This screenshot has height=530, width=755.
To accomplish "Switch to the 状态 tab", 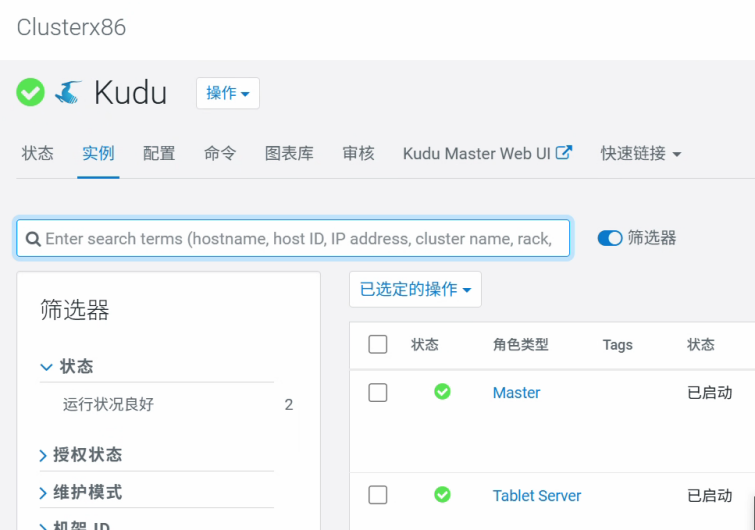I will pyautogui.click(x=38, y=154).
